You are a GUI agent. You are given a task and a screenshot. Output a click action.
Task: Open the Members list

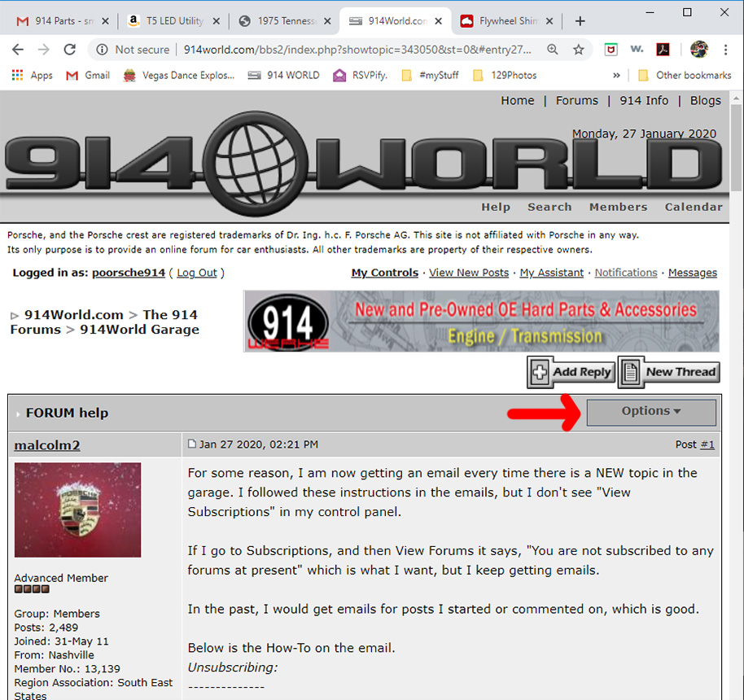point(619,207)
